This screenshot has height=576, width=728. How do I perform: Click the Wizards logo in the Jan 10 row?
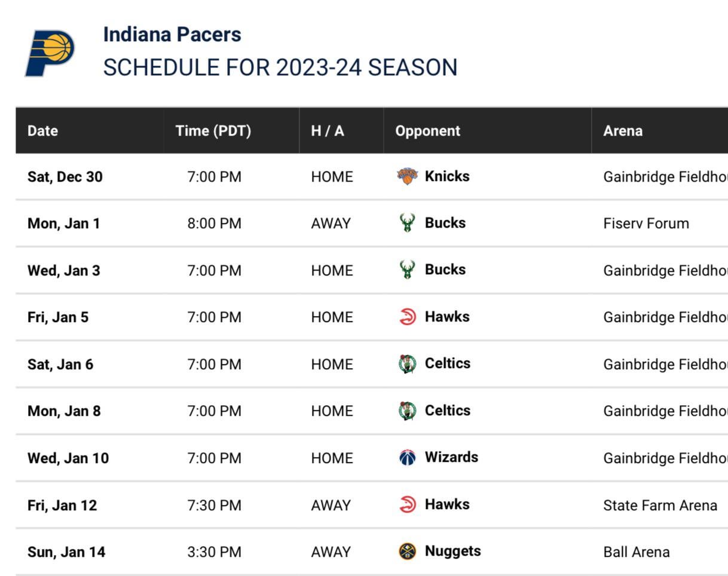[x=407, y=458]
